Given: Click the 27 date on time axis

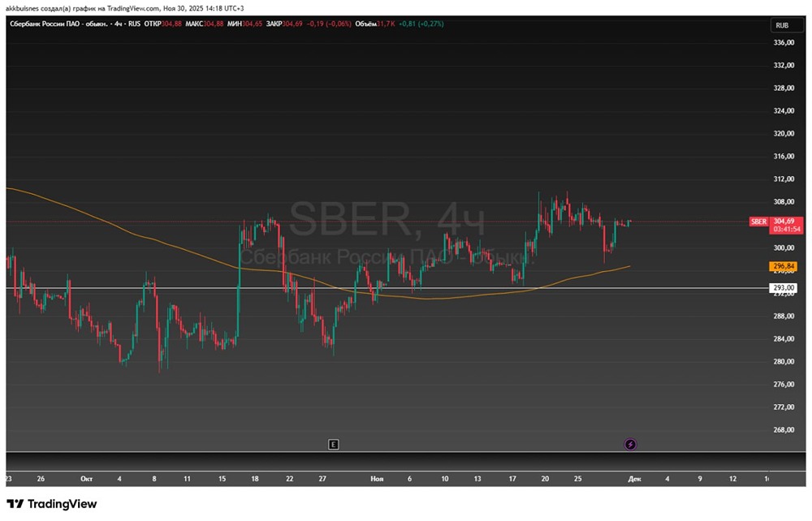Looking at the screenshot, I should click(x=322, y=479).
